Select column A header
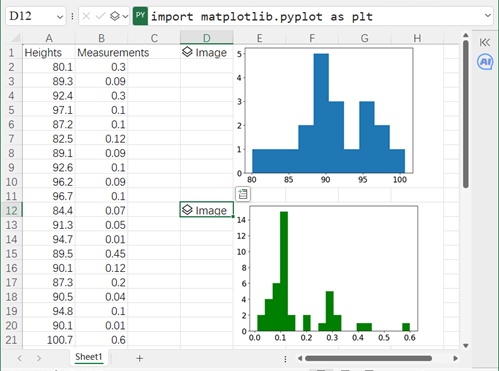The height and width of the screenshot is (371, 499). 49,38
